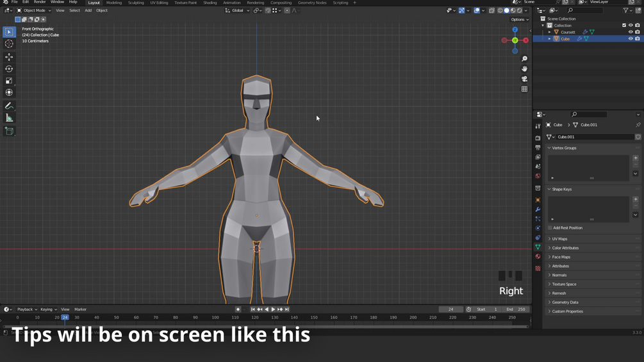The height and width of the screenshot is (362, 644).
Task: Expand the Geometry Data section
Action: click(565, 302)
